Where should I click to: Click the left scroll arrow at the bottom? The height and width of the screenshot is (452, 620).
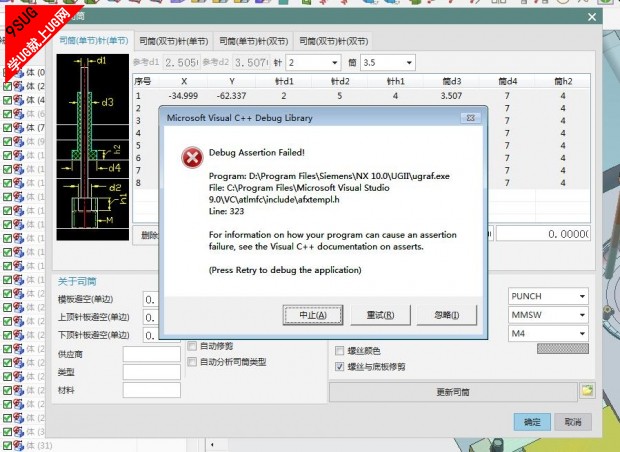pos(212,445)
